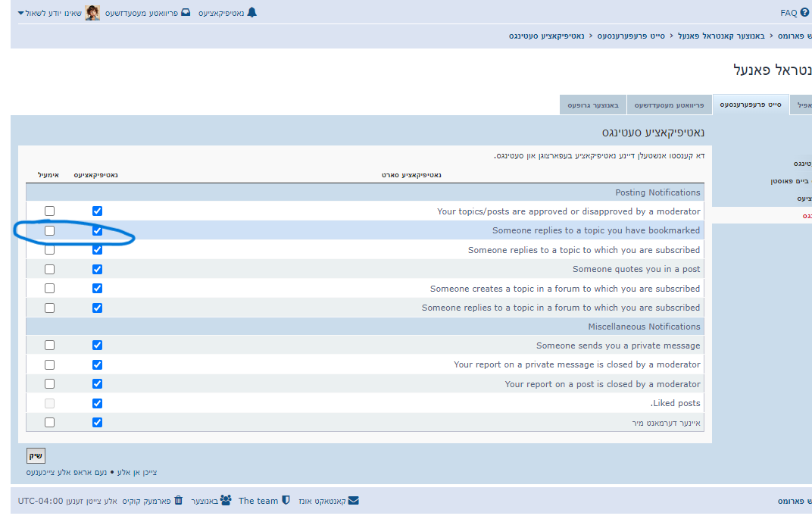Disable the Liked posts notification checkbox
This screenshot has height=519, width=812.
97,403
